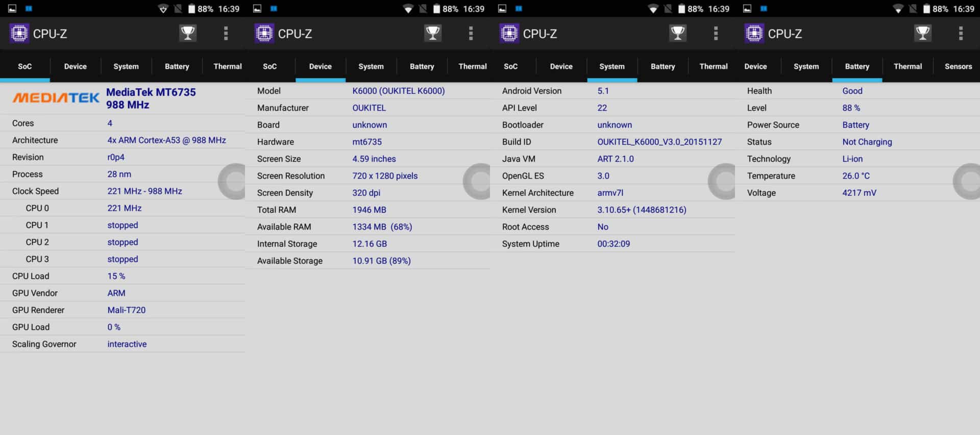Switch to Device tab on the MediaTek SoC screen

pyautogui.click(x=75, y=66)
